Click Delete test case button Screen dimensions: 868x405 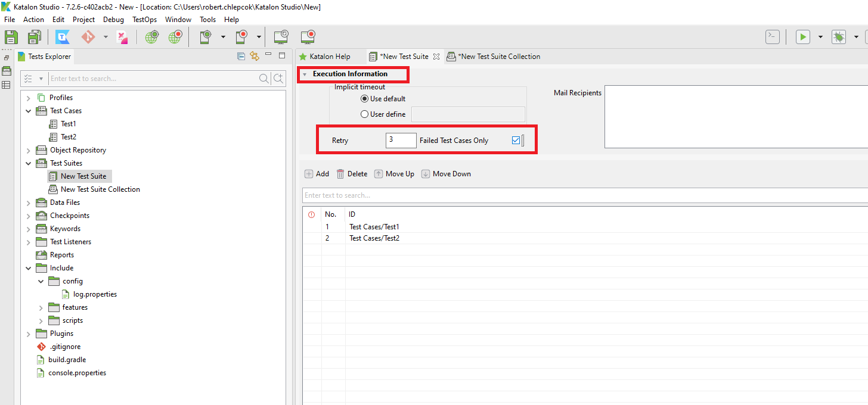(352, 174)
